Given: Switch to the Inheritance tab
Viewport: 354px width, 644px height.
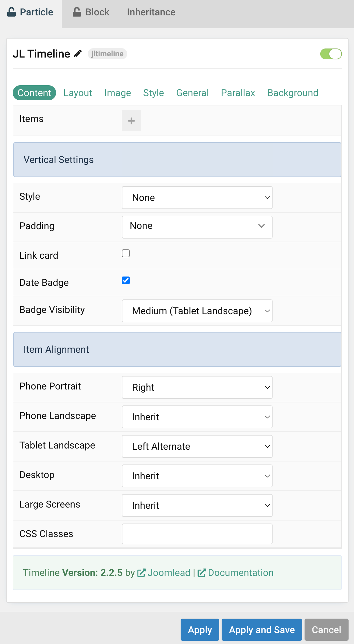Looking at the screenshot, I should 151,12.
